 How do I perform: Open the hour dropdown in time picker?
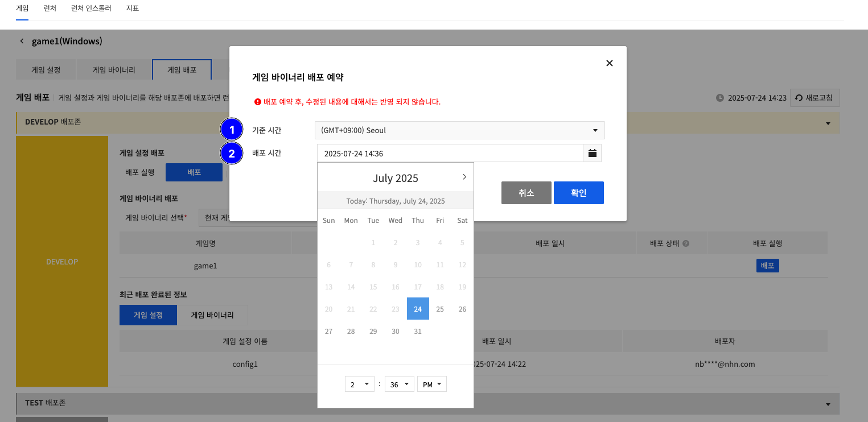click(359, 384)
